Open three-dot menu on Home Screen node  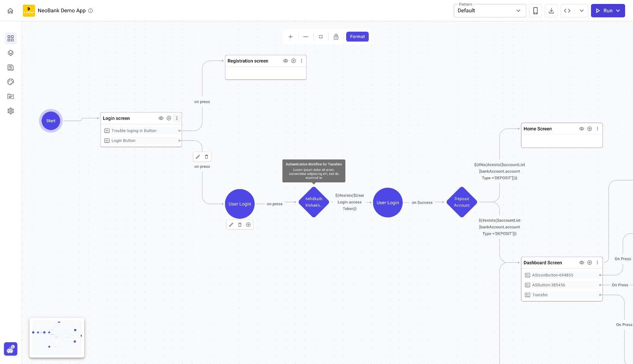(x=597, y=129)
